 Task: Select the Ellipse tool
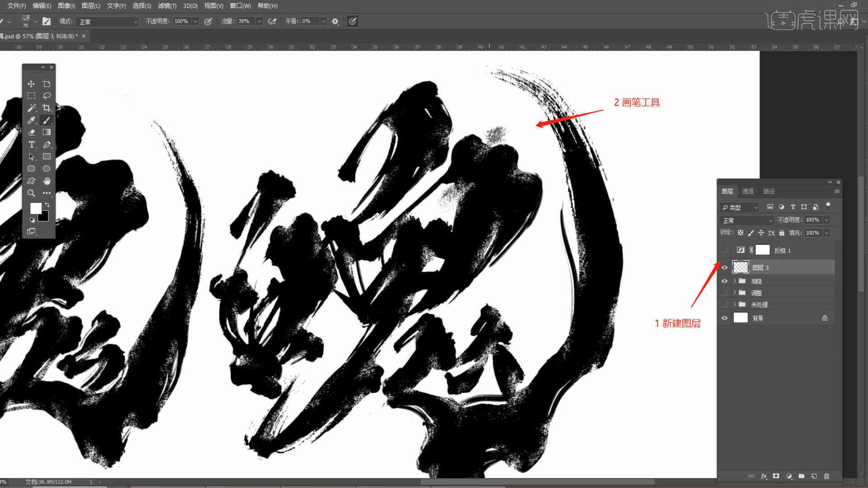[x=47, y=169]
